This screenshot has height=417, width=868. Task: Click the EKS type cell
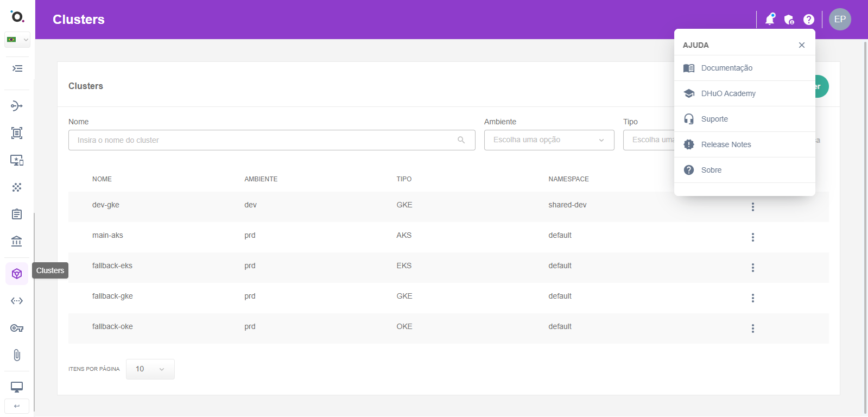[x=404, y=266]
